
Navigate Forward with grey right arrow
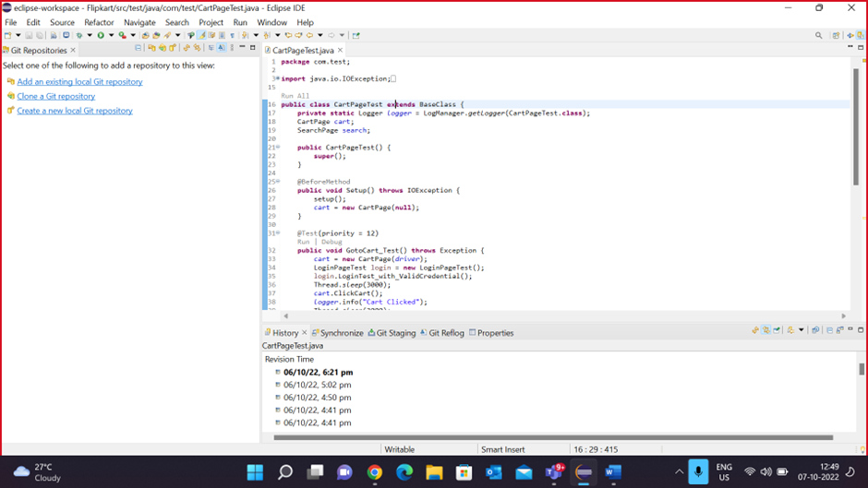pyautogui.click(x=331, y=35)
